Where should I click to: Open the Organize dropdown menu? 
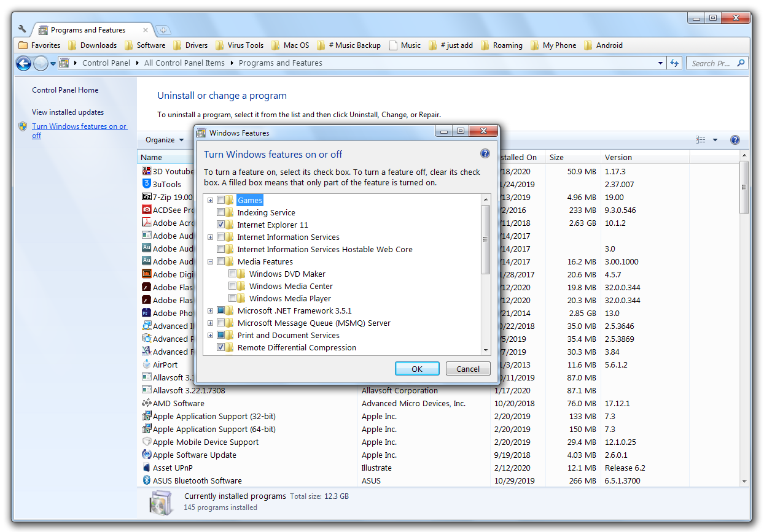(x=164, y=140)
